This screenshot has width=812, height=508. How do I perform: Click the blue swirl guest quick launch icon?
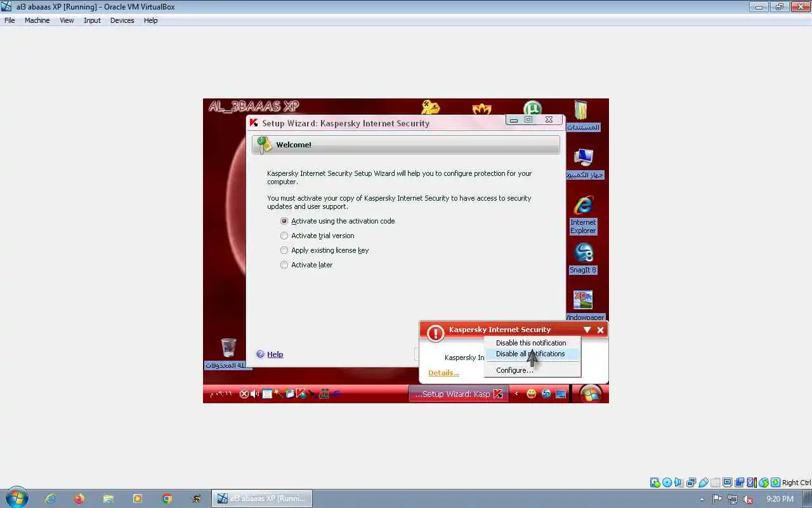point(546,394)
